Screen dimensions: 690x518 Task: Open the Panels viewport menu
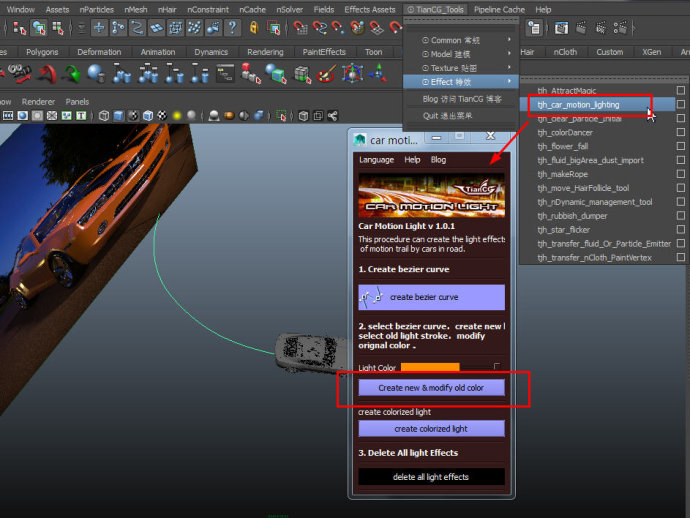(77, 102)
